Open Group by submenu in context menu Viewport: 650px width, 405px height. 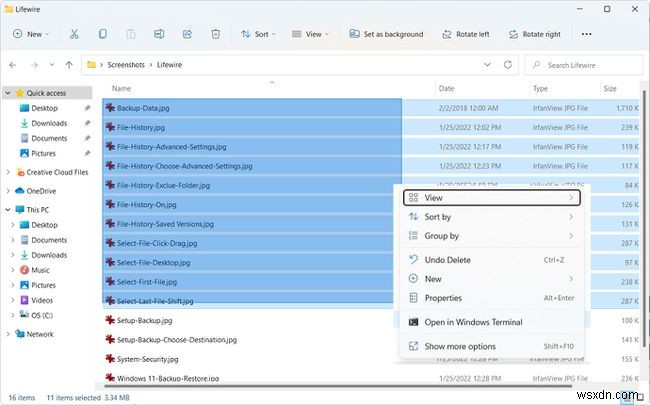pyautogui.click(x=492, y=236)
